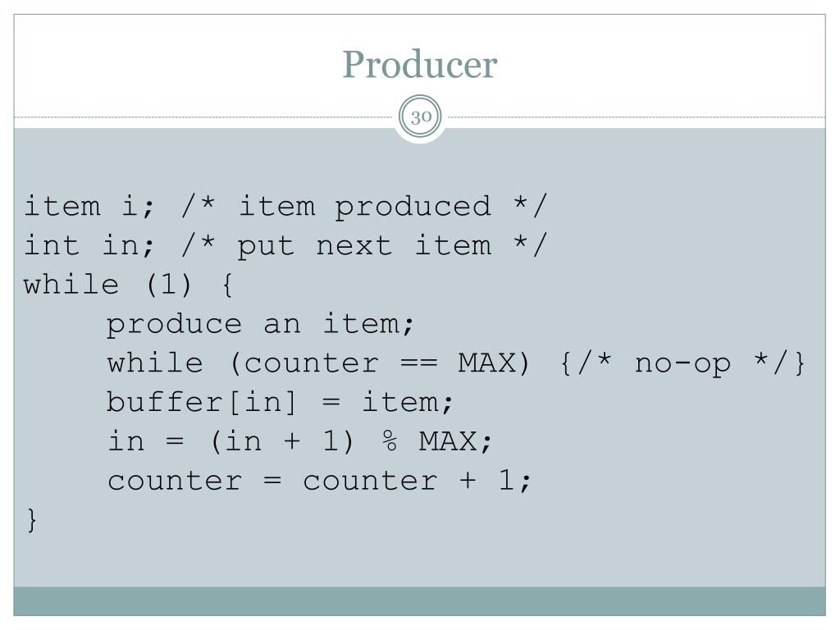Click the 'while (counter == MAX)' condition

point(319,363)
